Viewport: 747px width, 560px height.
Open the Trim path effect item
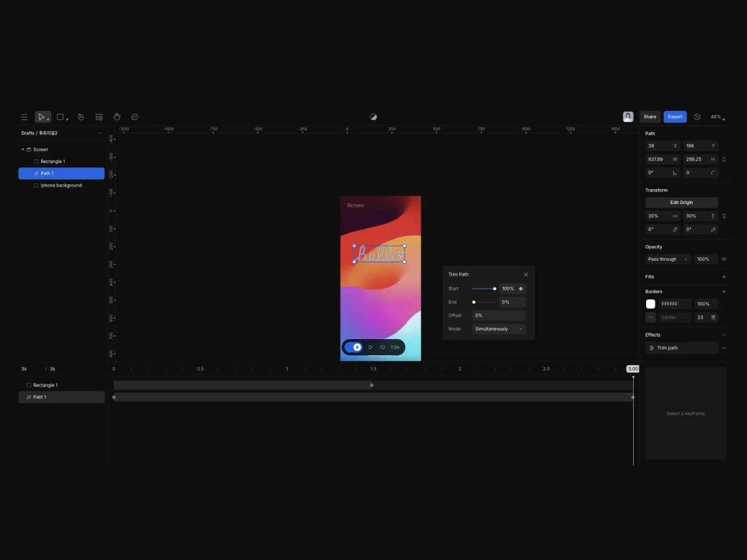click(x=682, y=348)
